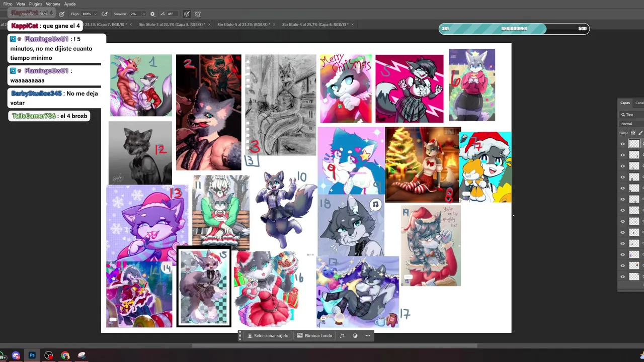Screen dimensions: 644x362
Task: Click the transform icon in contextual bar
Action: coord(342,336)
